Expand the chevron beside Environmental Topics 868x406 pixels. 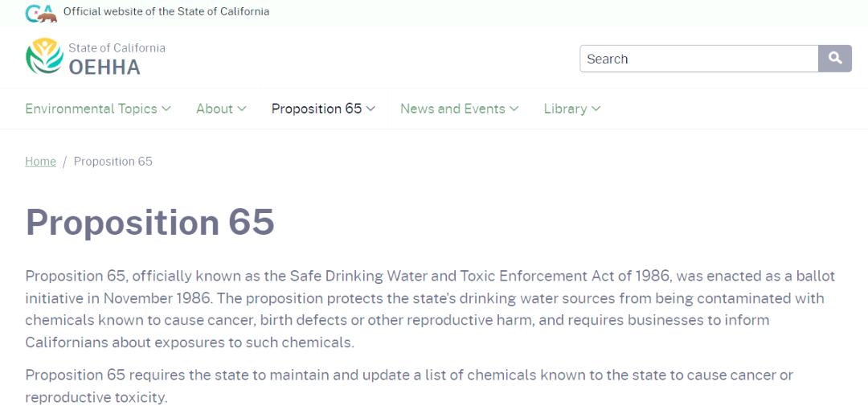(166, 109)
